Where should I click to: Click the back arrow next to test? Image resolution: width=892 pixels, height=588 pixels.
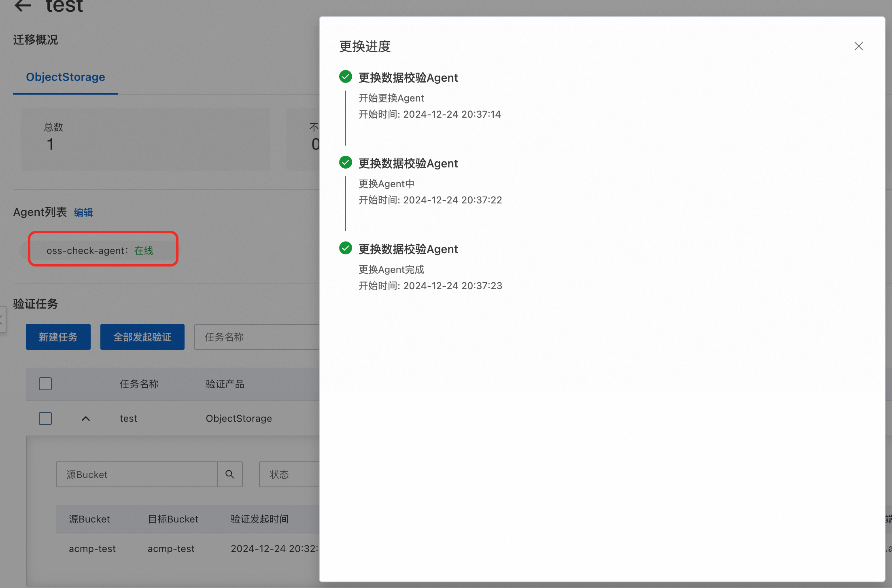pyautogui.click(x=23, y=6)
